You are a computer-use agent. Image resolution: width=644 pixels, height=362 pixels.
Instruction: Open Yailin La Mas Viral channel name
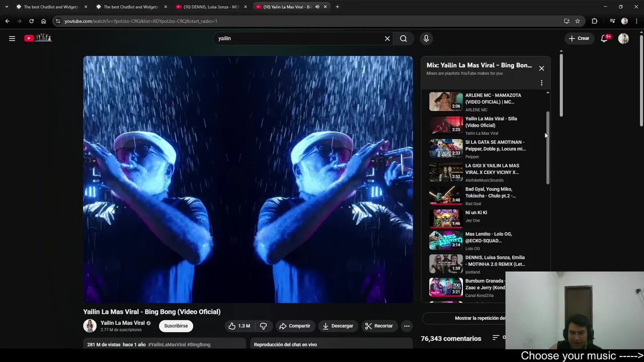(122, 323)
